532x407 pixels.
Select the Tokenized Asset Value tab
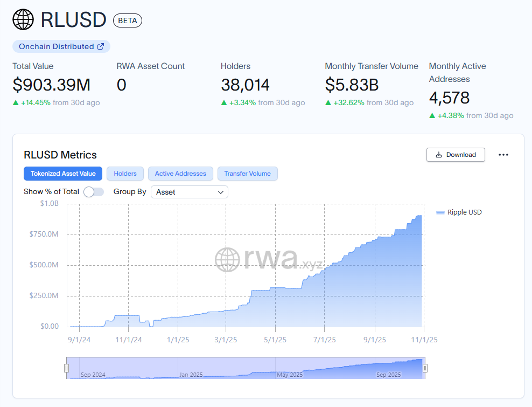(x=62, y=174)
